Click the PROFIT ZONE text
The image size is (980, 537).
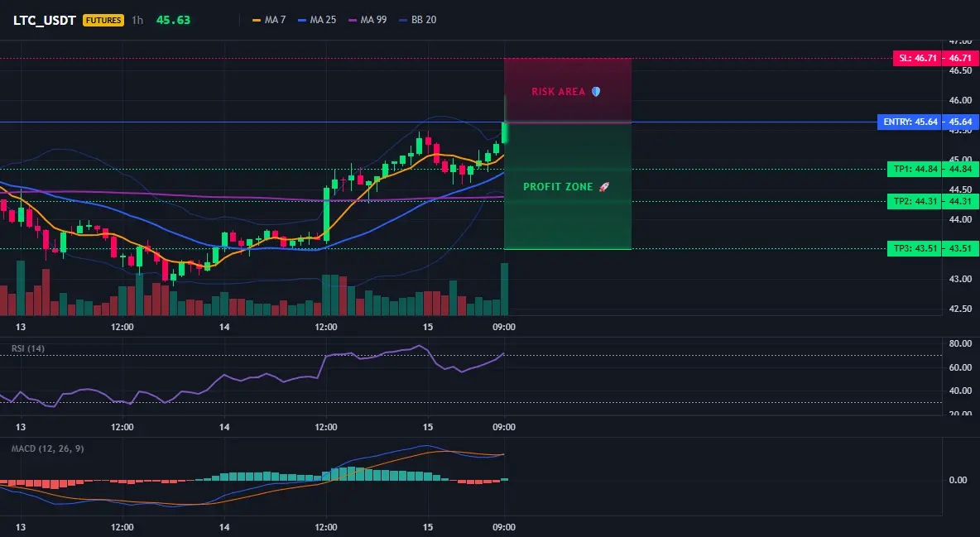pyautogui.click(x=558, y=187)
